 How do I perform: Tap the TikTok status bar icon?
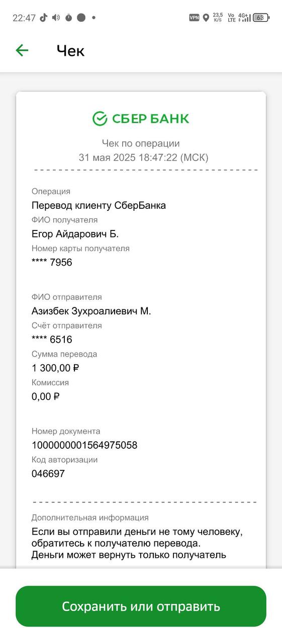(x=44, y=18)
